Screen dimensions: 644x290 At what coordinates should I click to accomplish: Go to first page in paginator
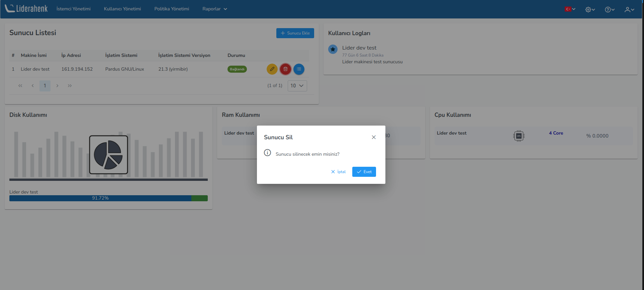click(x=20, y=86)
